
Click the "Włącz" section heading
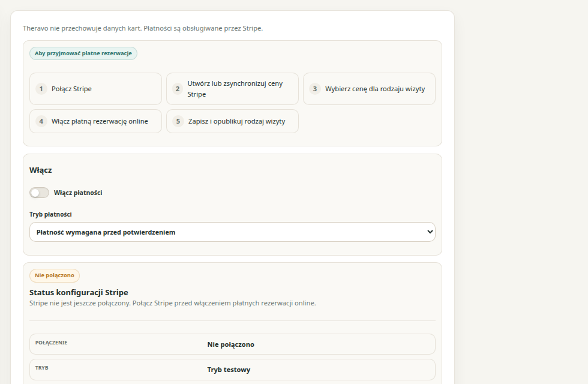pyautogui.click(x=41, y=170)
